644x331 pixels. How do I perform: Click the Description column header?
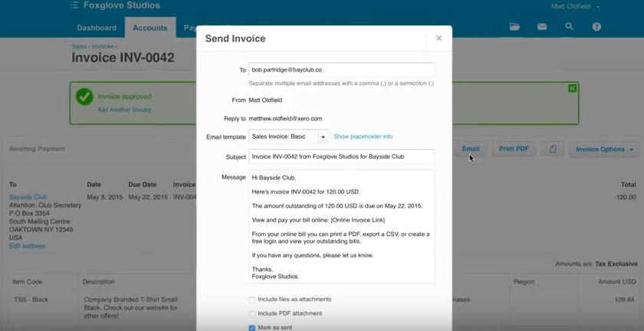[99, 282]
